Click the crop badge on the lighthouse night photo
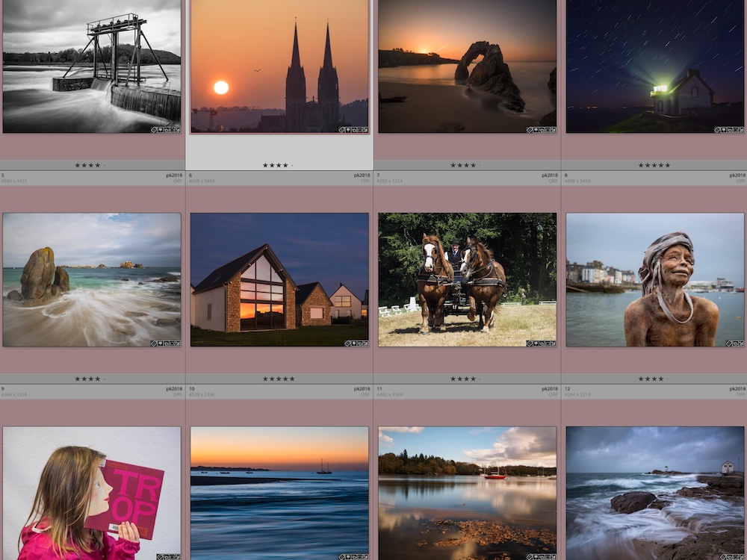This screenshot has height=560, width=747. [735, 130]
